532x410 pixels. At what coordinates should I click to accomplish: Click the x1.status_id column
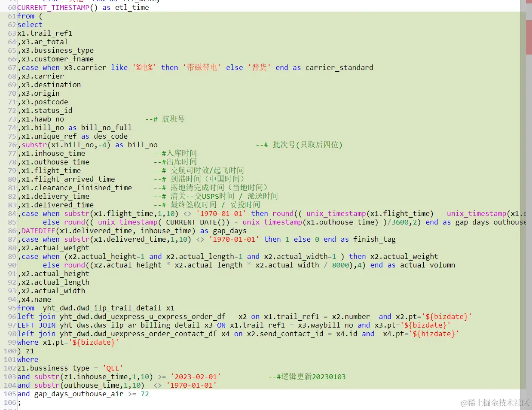pos(47,110)
